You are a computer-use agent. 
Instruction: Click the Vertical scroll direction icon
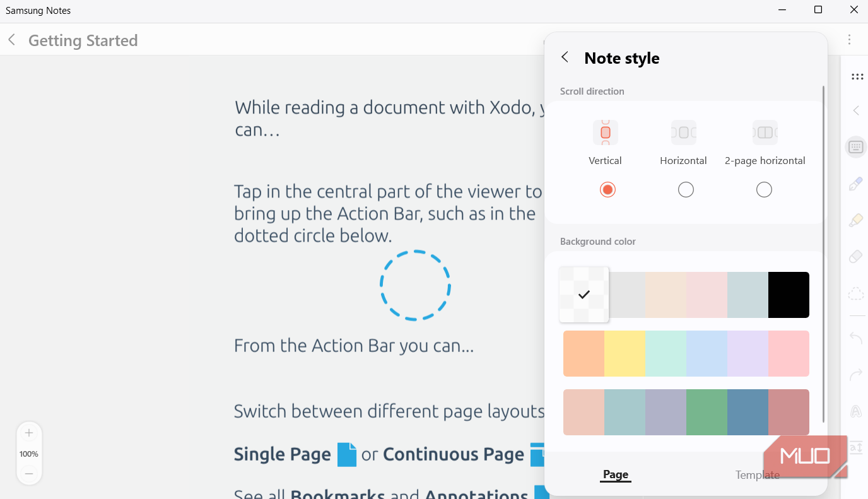point(606,132)
